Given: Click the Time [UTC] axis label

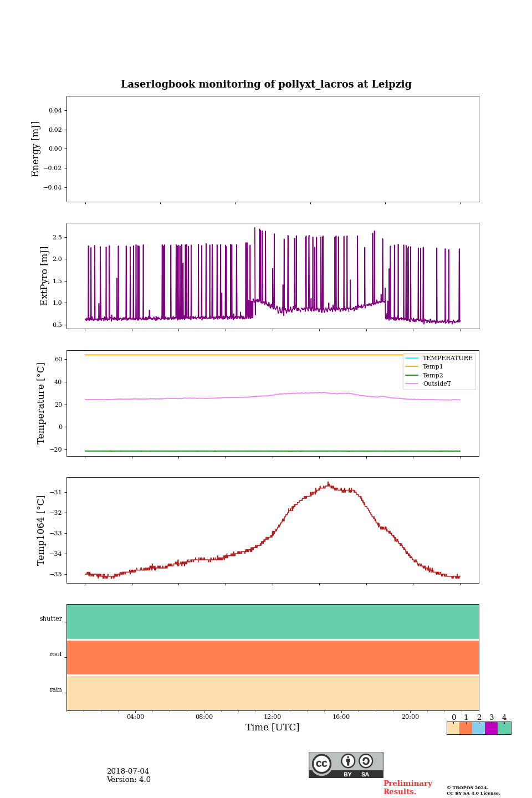Looking at the screenshot, I should coord(273,727).
